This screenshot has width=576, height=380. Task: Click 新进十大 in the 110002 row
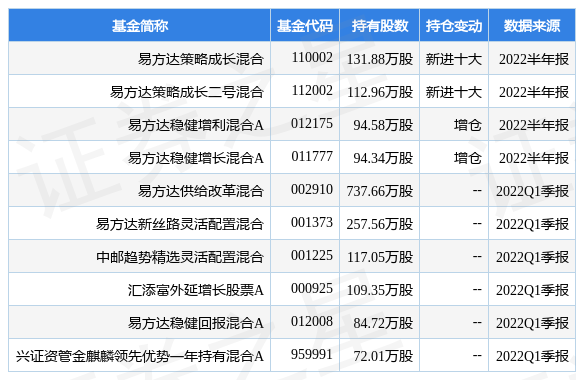(x=454, y=59)
